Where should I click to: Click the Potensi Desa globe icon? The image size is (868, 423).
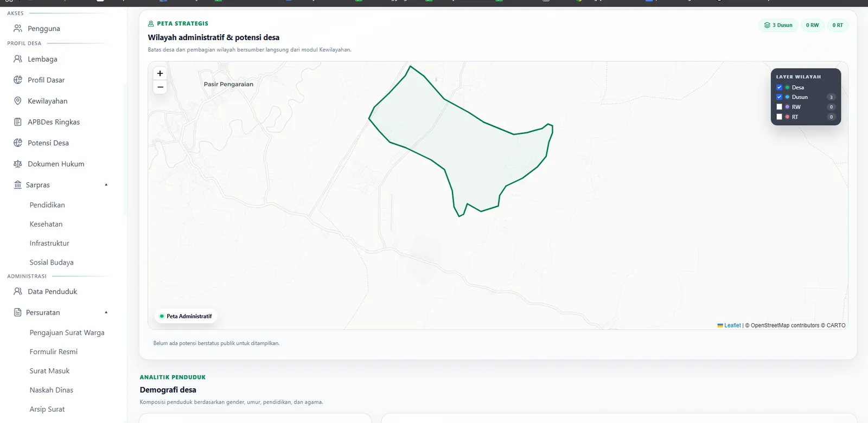click(x=18, y=143)
